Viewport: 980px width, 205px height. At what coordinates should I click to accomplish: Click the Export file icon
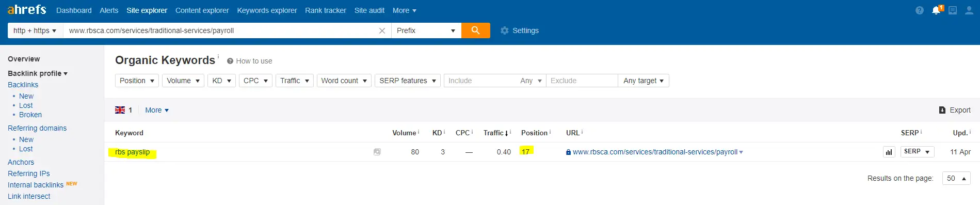(942, 110)
